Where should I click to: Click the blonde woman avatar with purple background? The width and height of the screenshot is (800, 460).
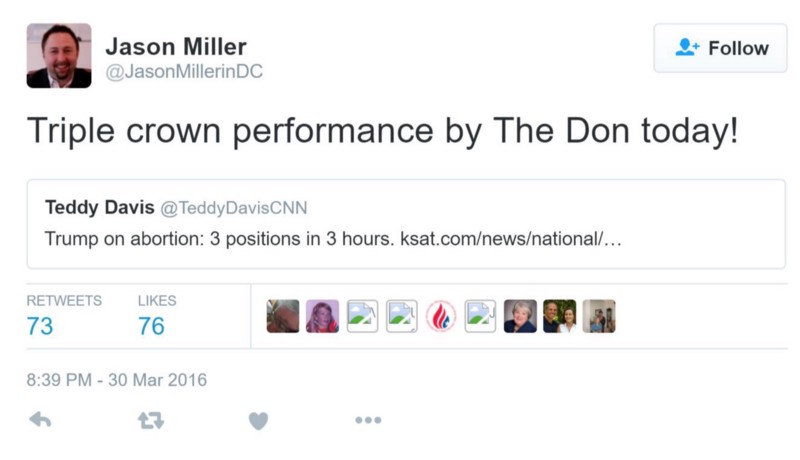coord(322,316)
